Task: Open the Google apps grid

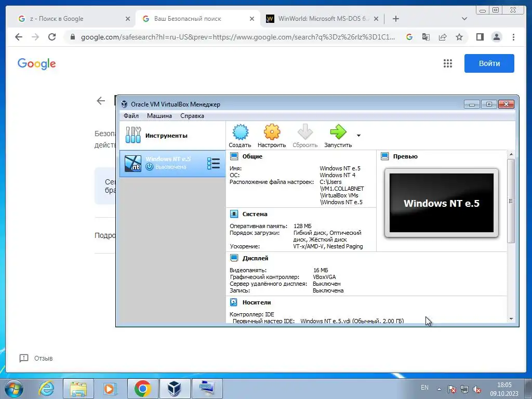Action: [448, 63]
